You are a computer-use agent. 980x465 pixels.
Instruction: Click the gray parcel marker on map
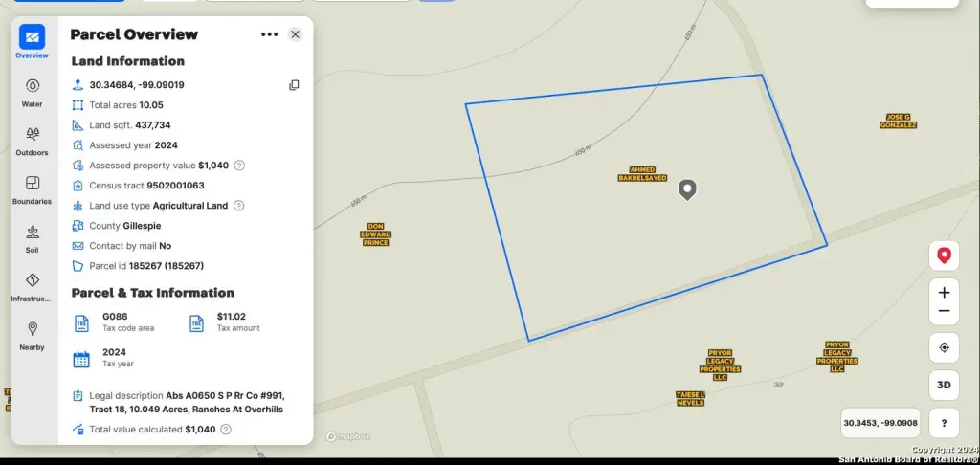(x=687, y=189)
